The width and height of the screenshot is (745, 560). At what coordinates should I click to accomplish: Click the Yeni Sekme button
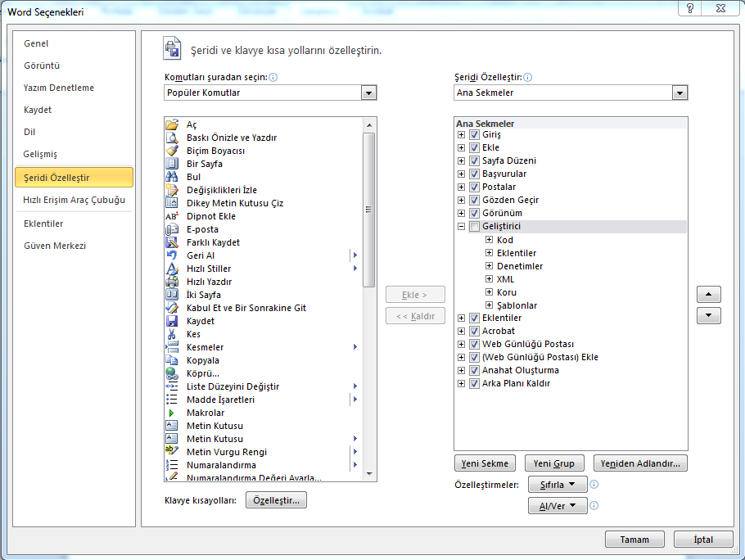coord(485,463)
